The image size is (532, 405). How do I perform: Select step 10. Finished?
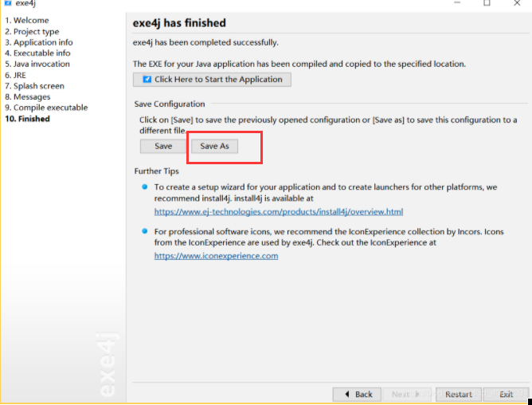27,119
